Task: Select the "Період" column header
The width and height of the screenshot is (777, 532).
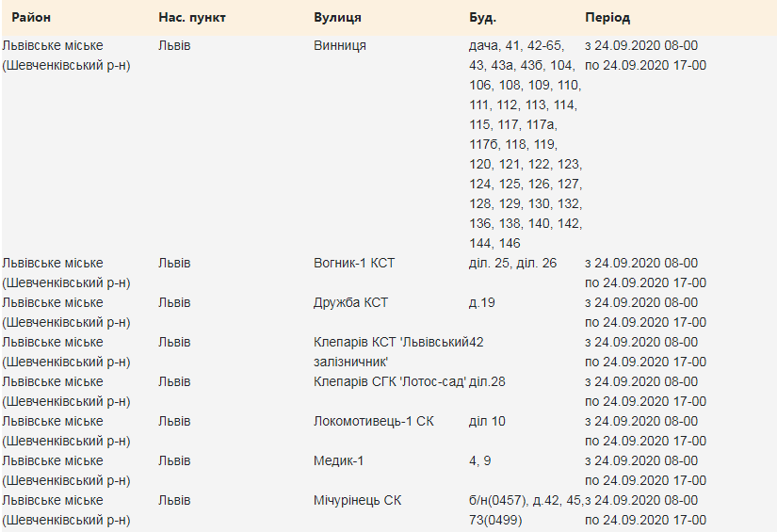Action: click(x=607, y=18)
